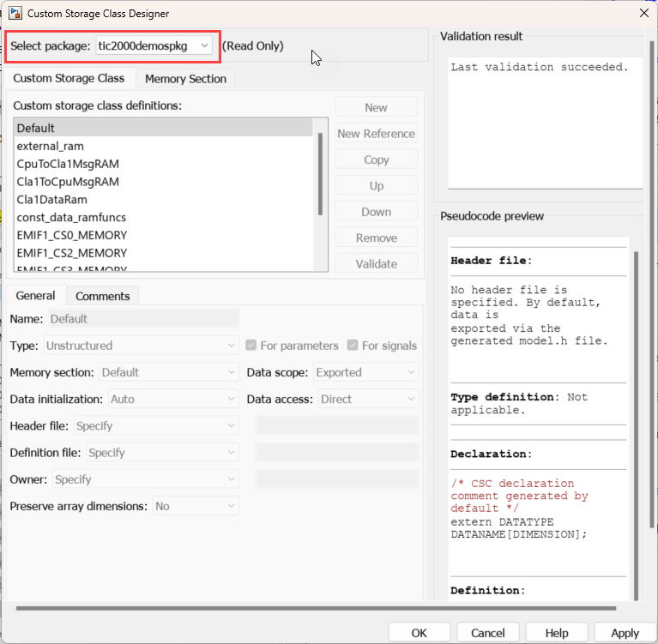Click the OK button

click(420, 633)
